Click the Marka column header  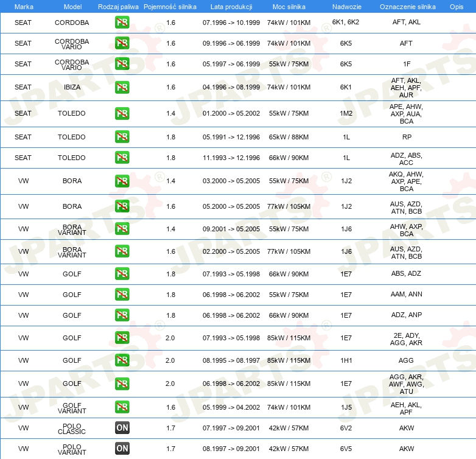point(24,7)
